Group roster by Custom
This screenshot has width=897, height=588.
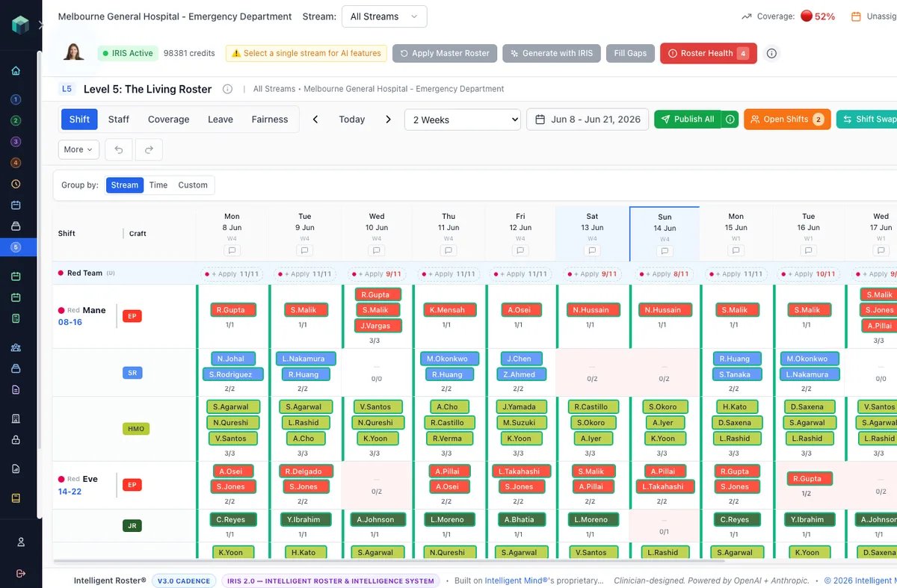coord(193,185)
